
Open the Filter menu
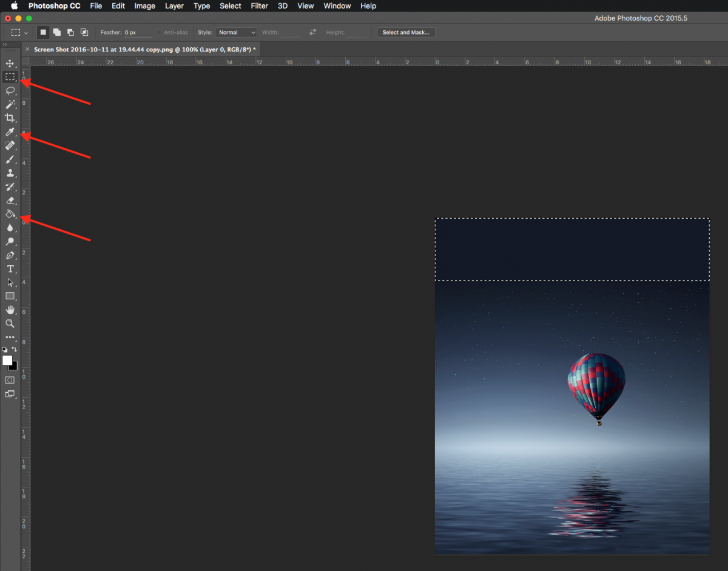[260, 5]
